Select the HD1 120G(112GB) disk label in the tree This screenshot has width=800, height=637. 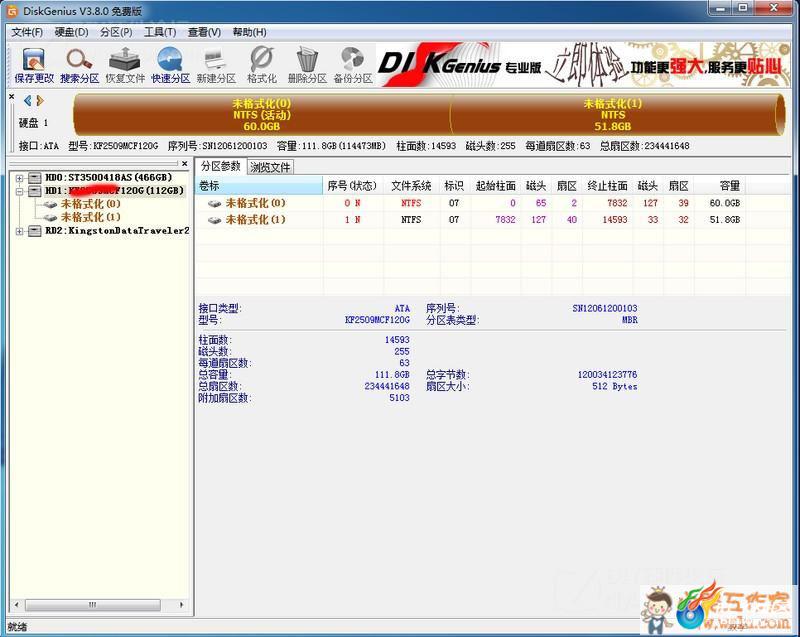(x=114, y=191)
